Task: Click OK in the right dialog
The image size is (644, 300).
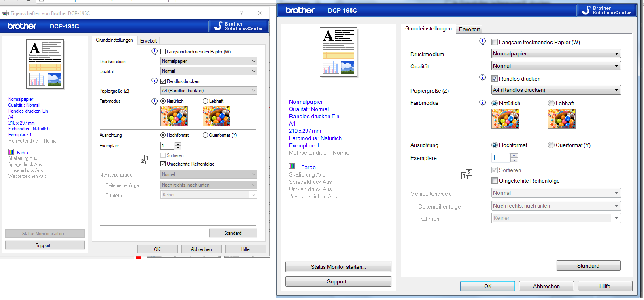Action: pyautogui.click(x=488, y=286)
